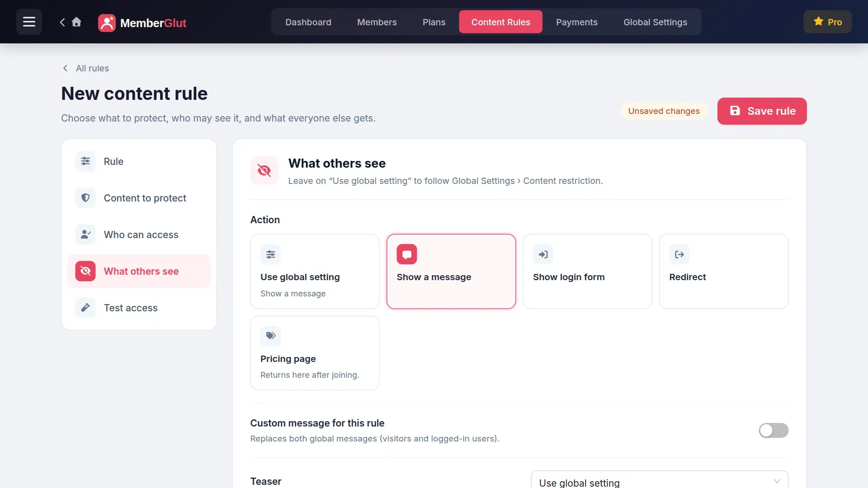Enable Custom message for this rule toggle
This screenshot has width=868, height=488.
point(774,430)
